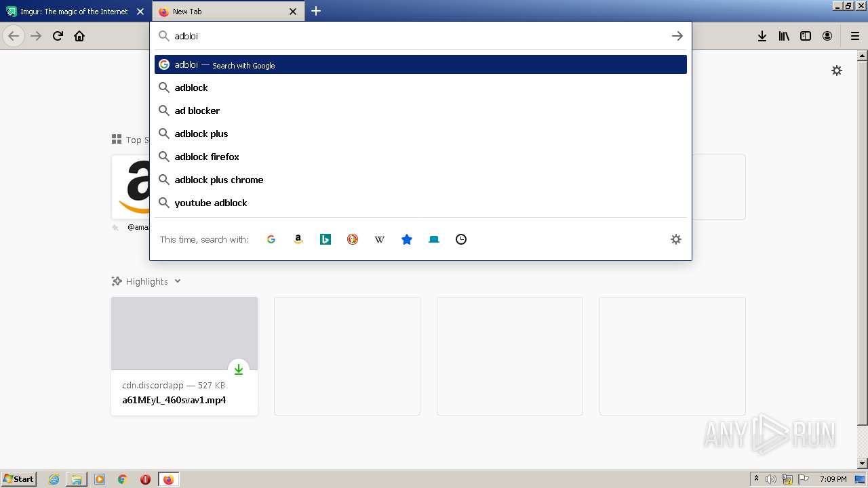
Task: Search Bookmarks using the star icon
Action: 407,239
